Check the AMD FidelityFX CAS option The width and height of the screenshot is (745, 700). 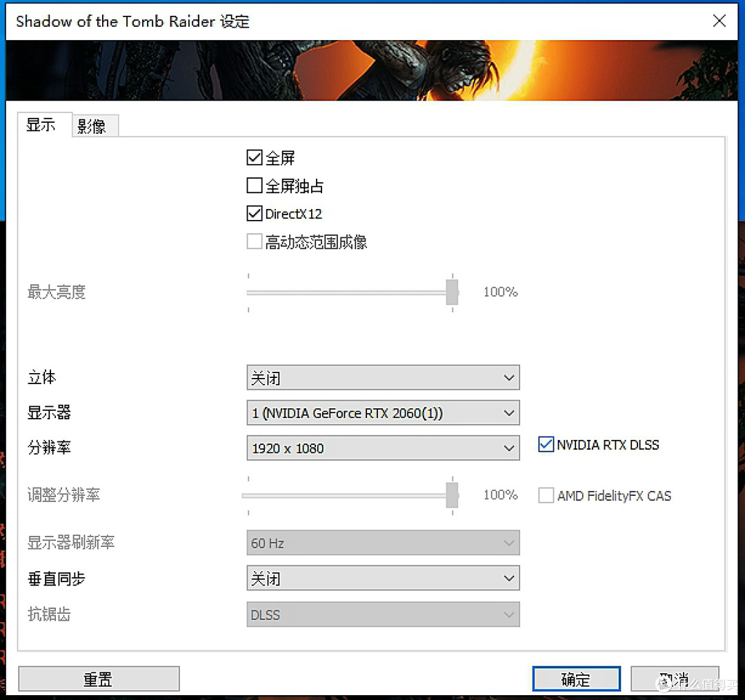(x=546, y=495)
